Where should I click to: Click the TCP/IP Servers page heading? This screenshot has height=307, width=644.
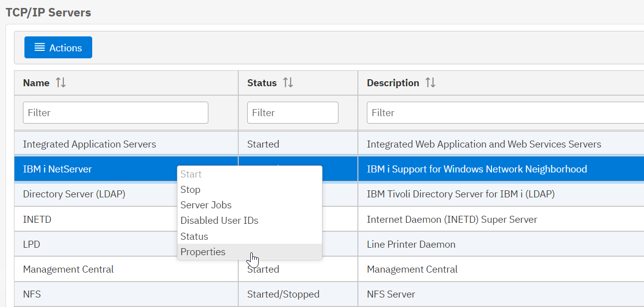[x=48, y=12]
